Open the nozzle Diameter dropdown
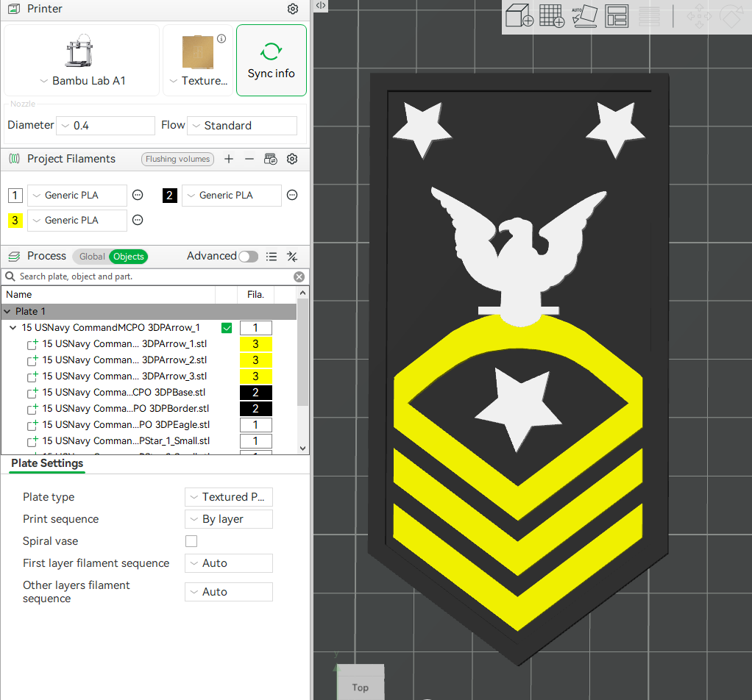This screenshot has width=752, height=700. pyautogui.click(x=105, y=126)
